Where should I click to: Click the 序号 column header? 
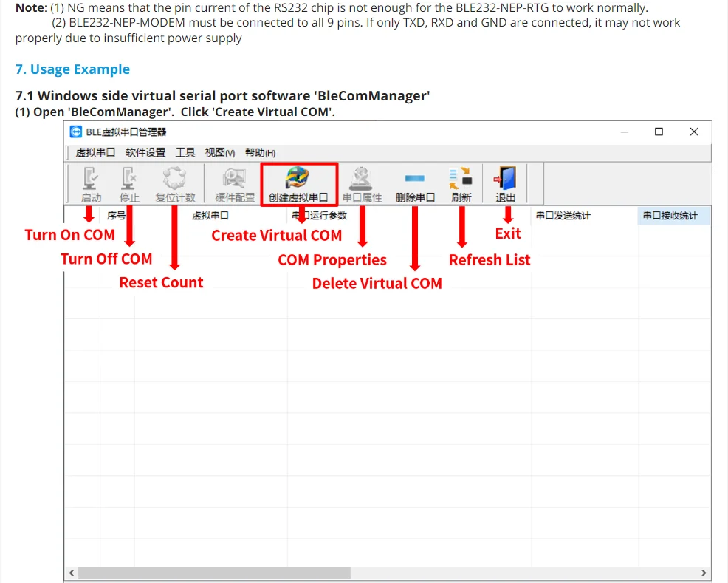[x=116, y=216]
